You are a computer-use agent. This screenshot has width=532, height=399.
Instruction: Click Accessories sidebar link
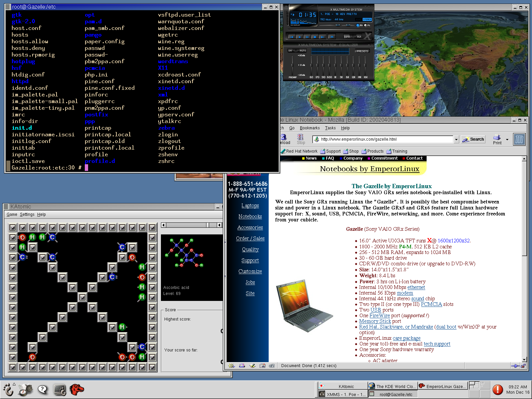pyautogui.click(x=250, y=227)
